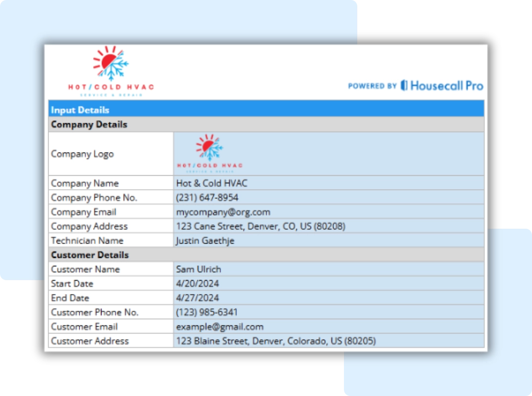
Task: Open the customer email example@gmail.com
Action: pyautogui.click(x=220, y=326)
